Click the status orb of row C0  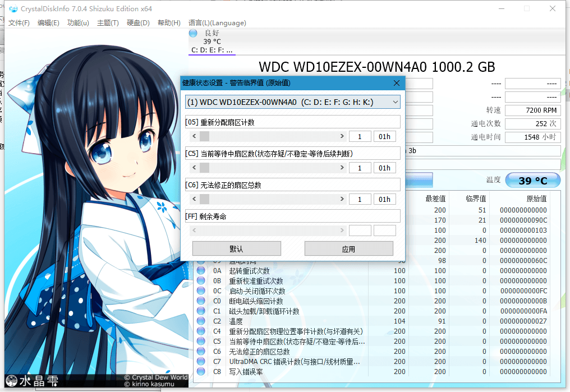tap(201, 301)
